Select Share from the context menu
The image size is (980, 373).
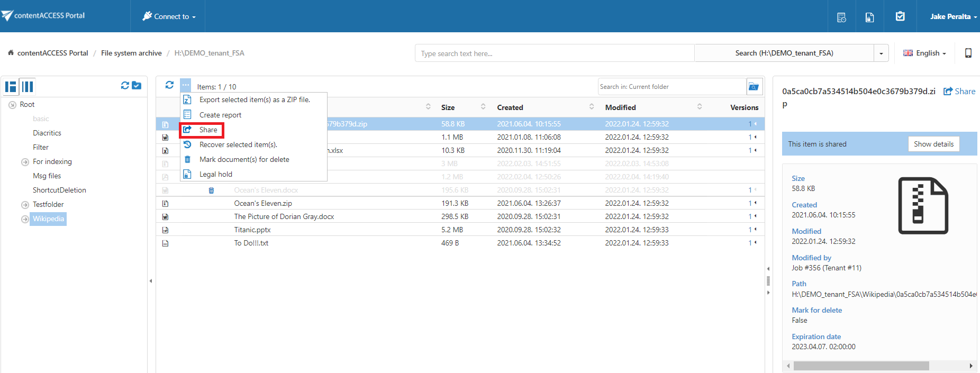pos(208,130)
